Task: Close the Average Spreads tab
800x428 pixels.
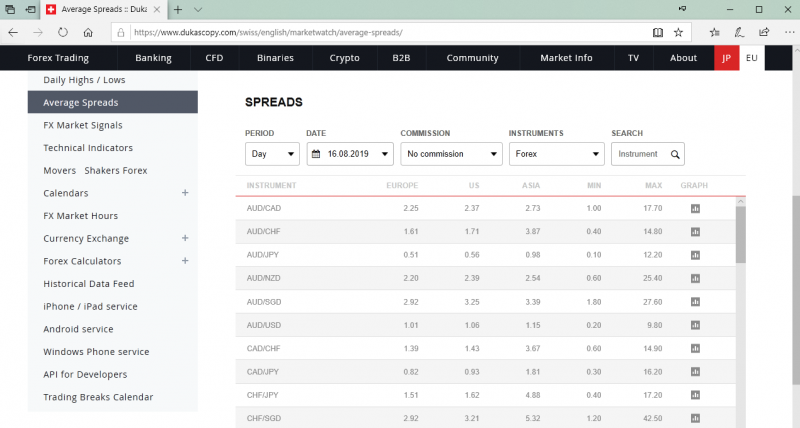Action: point(157,9)
